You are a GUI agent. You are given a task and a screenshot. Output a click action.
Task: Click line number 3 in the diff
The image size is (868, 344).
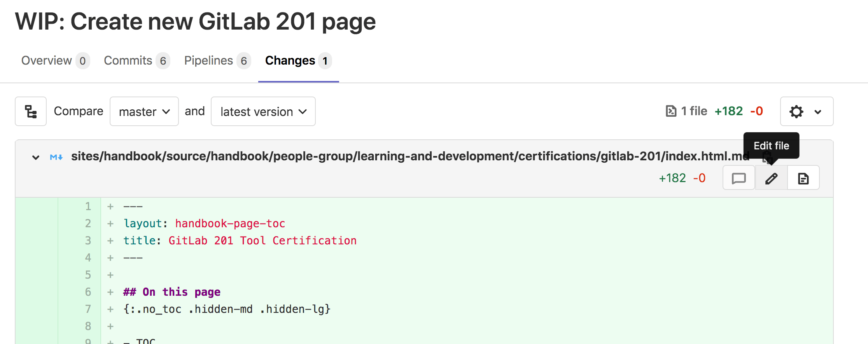point(88,240)
